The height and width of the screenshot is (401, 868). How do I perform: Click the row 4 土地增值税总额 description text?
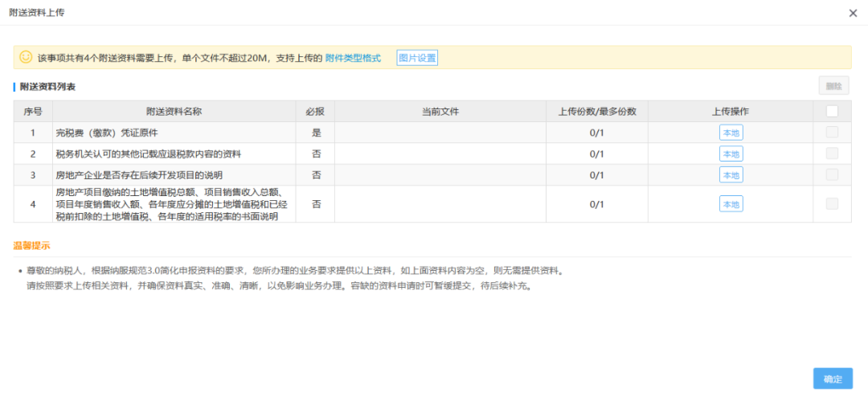[172, 204]
